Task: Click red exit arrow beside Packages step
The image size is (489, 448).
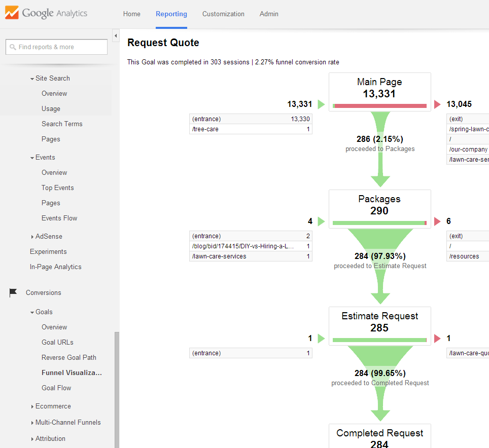Action: click(437, 221)
